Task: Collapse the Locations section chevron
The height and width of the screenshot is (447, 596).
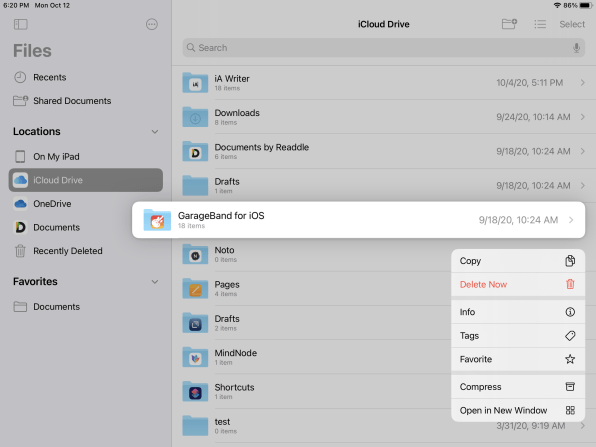Action: pos(155,132)
